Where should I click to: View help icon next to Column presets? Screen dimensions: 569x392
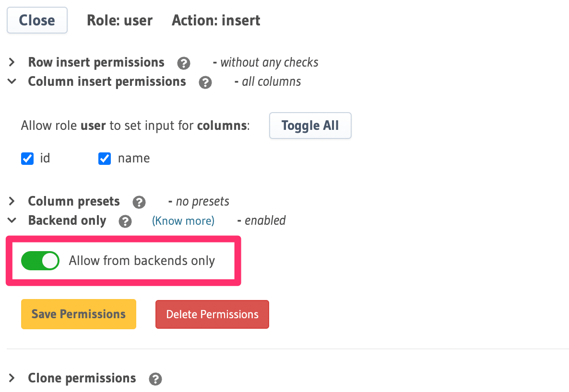pos(139,202)
